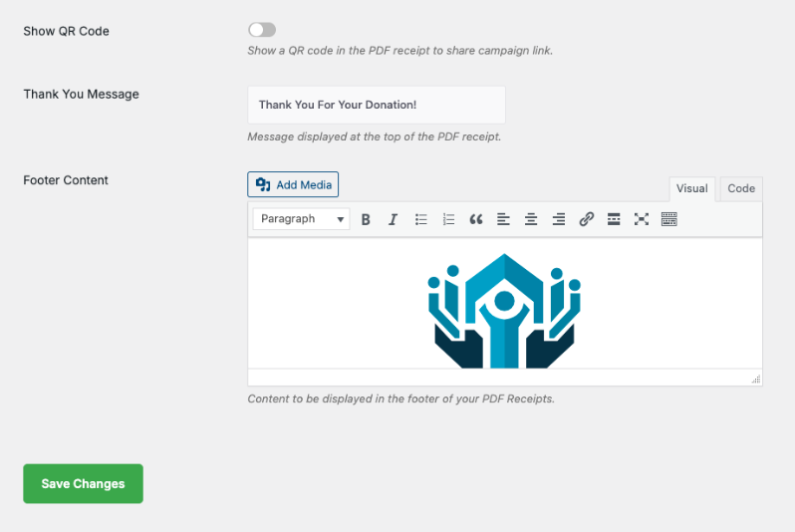Insert a numbered list
The width and height of the screenshot is (795, 532).
pyautogui.click(x=448, y=219)
